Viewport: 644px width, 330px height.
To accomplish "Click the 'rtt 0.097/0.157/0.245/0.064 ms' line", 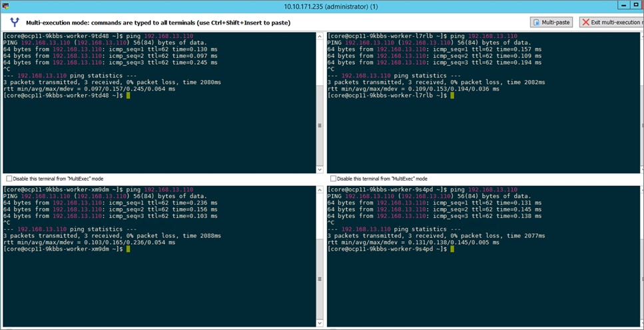I will [89, 89].
